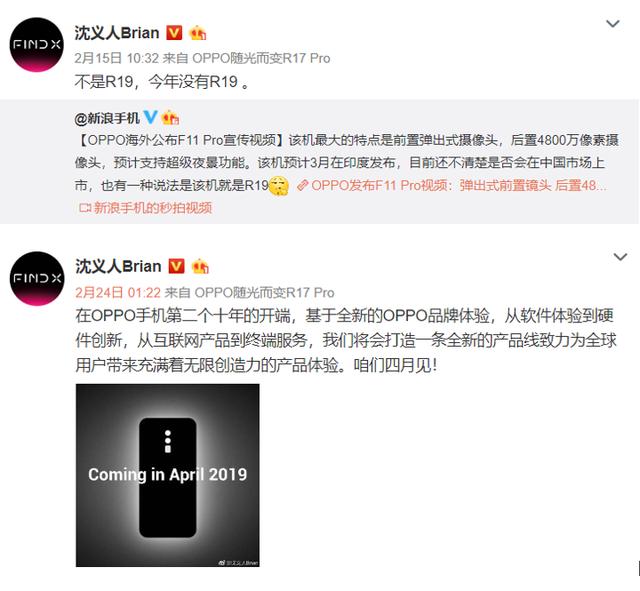Screen dimensions: 640x591
Task: Click the sleepy emoji after R19 text
Action: point(279,186)
